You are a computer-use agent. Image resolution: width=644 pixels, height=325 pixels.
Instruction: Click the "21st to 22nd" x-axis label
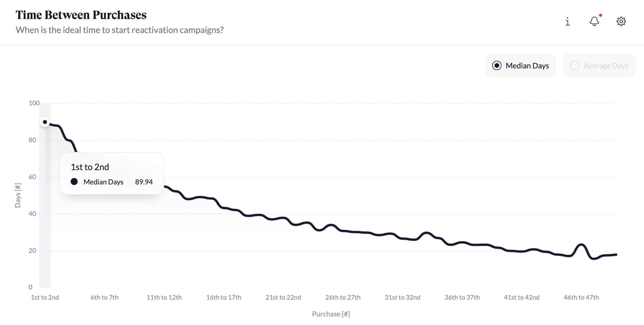[x=283, y=298]
